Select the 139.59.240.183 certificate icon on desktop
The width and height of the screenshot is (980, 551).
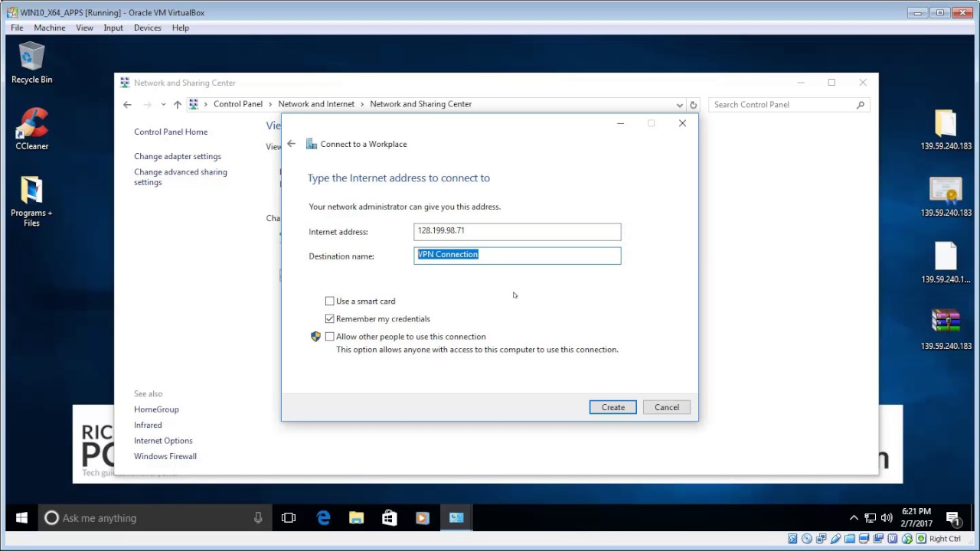(x=946, y=197)
